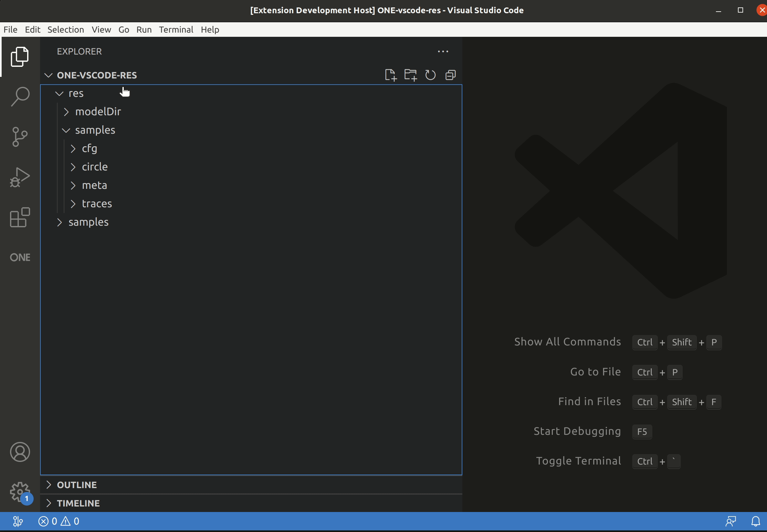The width and height of the screenshot is (767, 532).
Task: Select the Run and Debug icon
Action: pos(20,177)
